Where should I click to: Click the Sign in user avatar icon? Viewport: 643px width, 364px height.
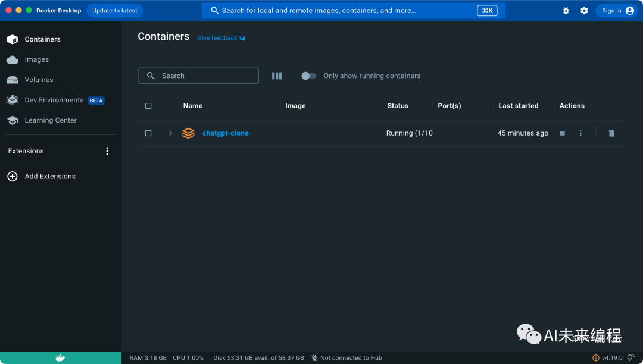(630, 11)
